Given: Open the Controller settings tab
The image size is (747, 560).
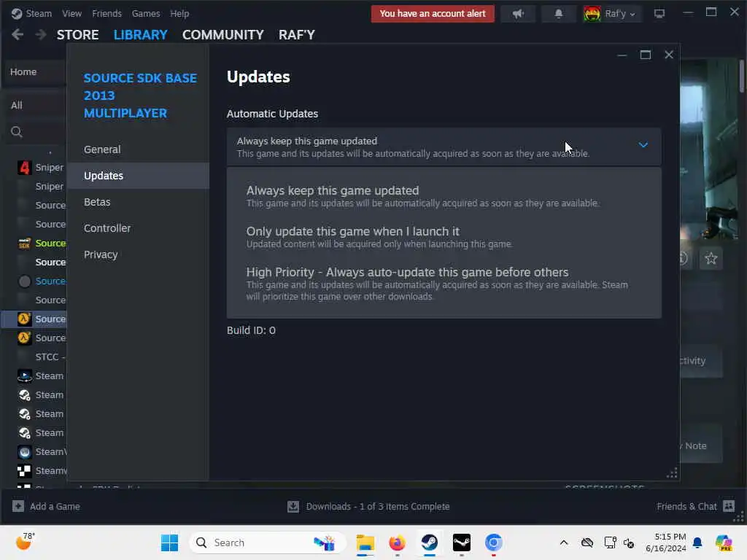Looking at the screenshot, I should pos(138,228).
